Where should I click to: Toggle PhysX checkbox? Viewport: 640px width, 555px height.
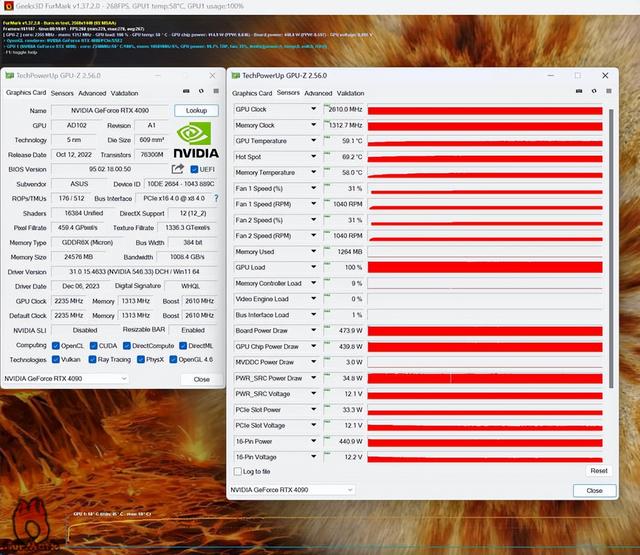click(141, 360)
